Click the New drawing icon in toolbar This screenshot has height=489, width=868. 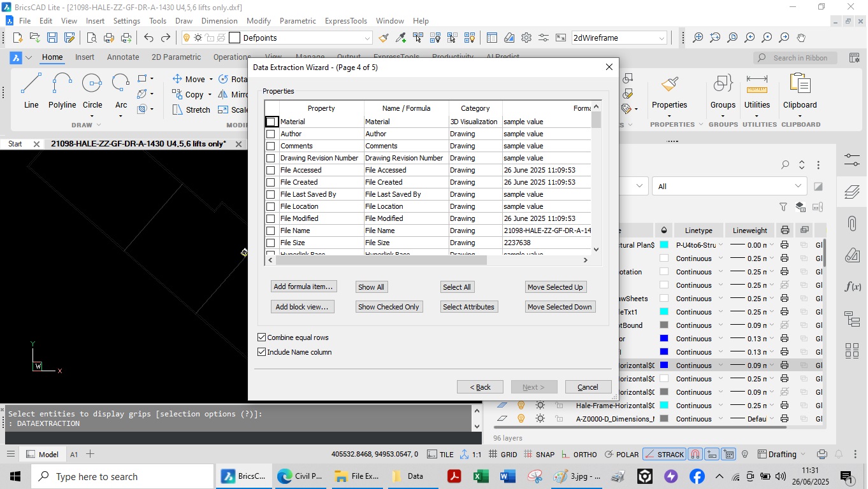coord(18,38)
